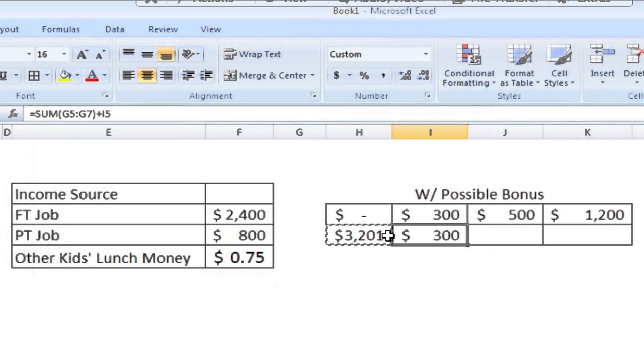Expand the Orientation dropdown arrow
Image resolution: width=644 pixels, height=362 pixels.
(198, 54)
